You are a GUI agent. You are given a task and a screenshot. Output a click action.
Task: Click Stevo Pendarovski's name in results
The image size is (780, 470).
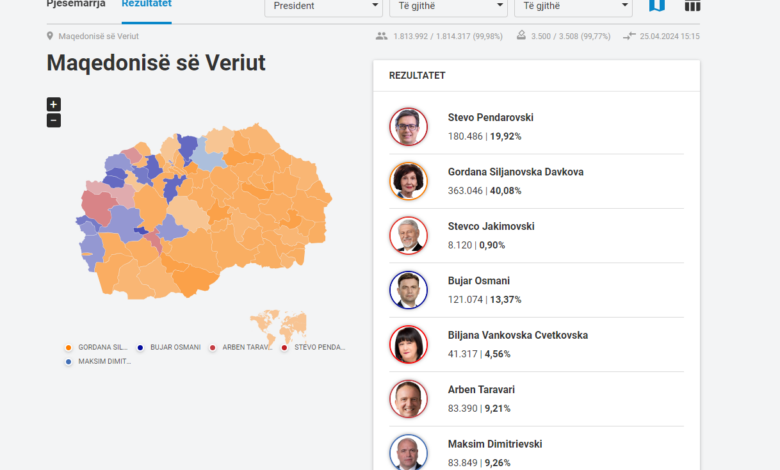(490, 118)
